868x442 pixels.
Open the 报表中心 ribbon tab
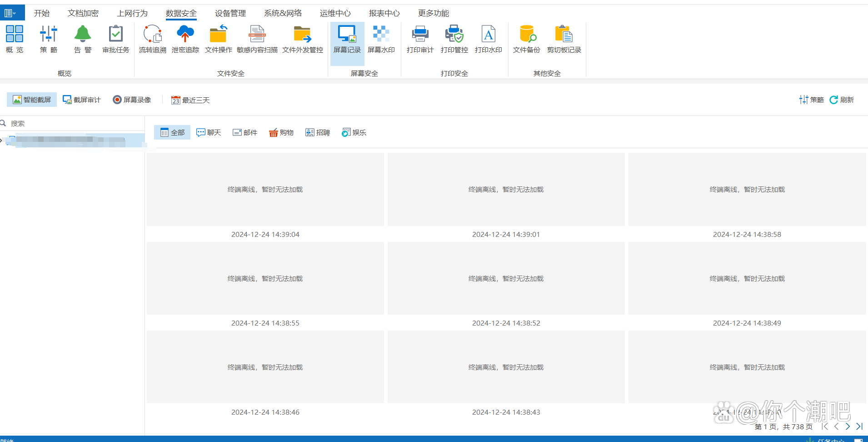[x=384, y=13]
